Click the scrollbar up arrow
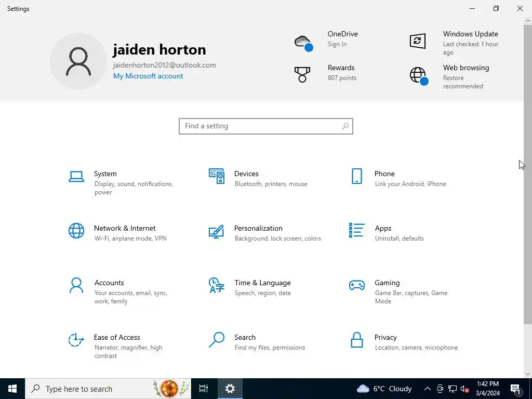Image resolution: width=532 pixels, height=399 pixels. coord(528,21)
